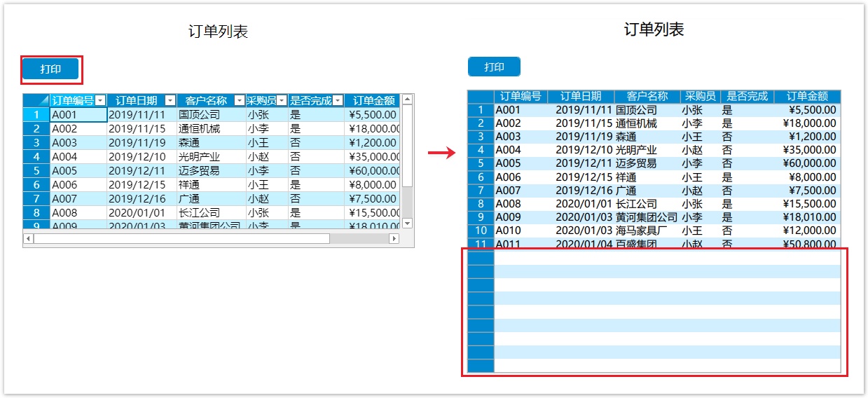This screenshot has height=398, width=868.
Task: Click the right-side 打印 button
Action: tap(494, 67)
